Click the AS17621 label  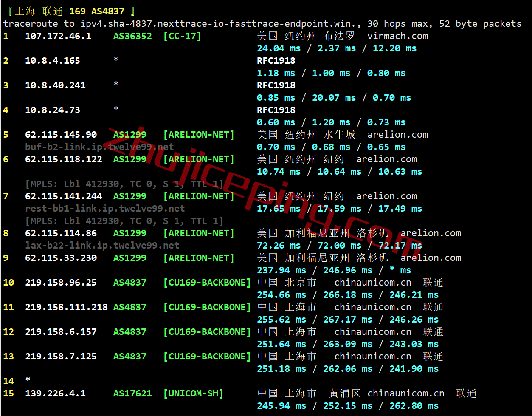tap(132, 393)
